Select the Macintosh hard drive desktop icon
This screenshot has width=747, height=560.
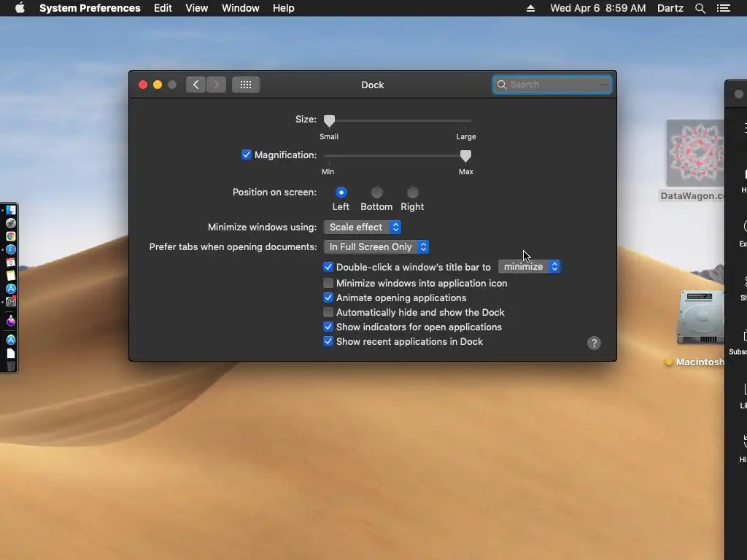(701, 316)
